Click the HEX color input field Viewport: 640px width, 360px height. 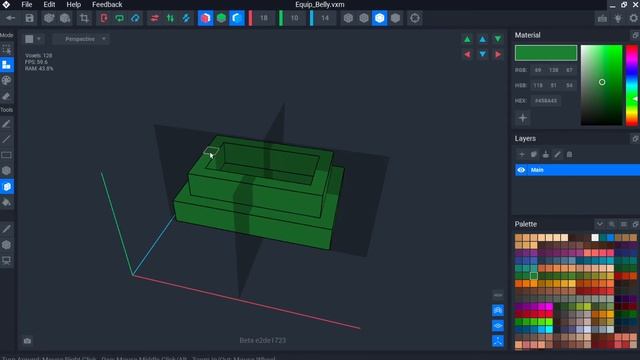[546, 101]
